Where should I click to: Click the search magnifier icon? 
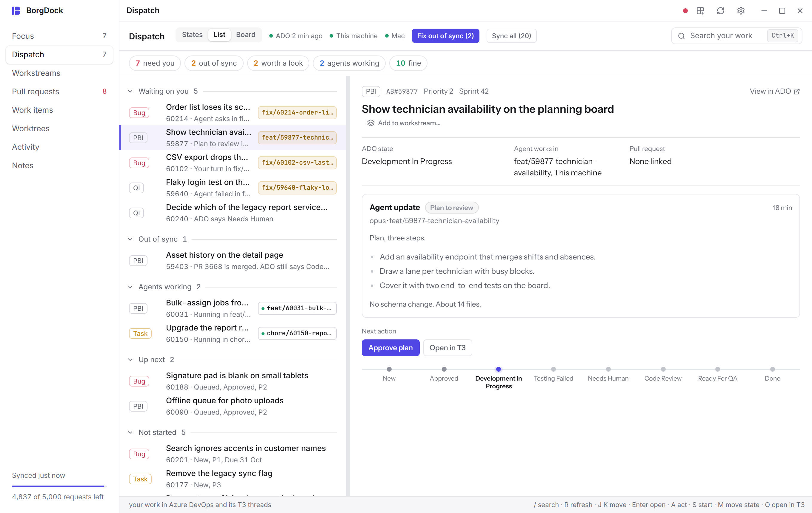point(681,36)
